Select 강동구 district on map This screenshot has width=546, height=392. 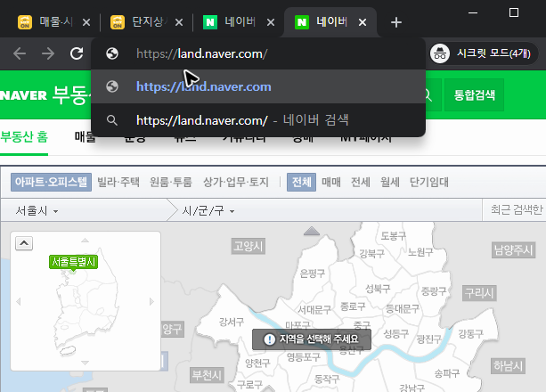click(x=471, y=334)
